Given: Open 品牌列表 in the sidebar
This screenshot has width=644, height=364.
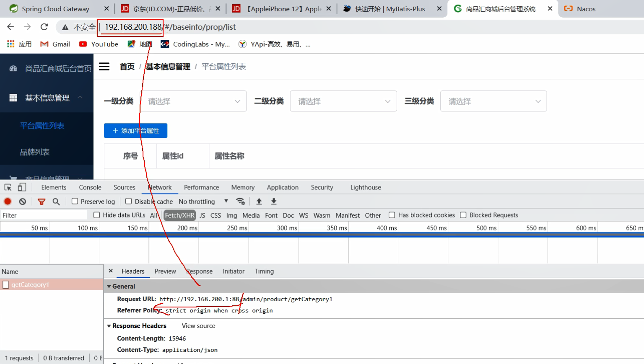Looking at the screenshot, I should tap(35, 152).
